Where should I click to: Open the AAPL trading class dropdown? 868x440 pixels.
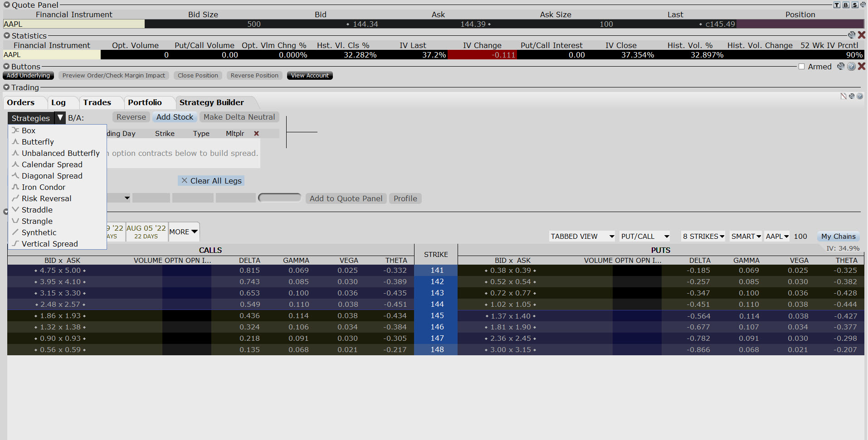[777, 236]
